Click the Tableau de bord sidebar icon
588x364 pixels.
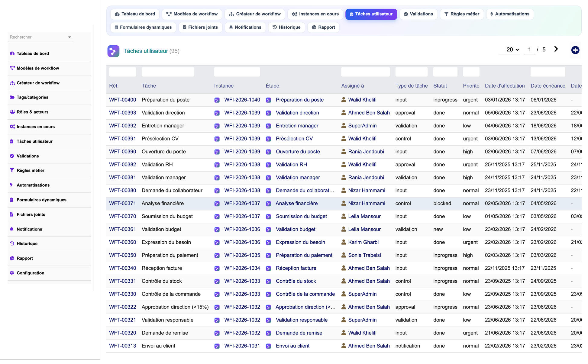tap(12, 53)
